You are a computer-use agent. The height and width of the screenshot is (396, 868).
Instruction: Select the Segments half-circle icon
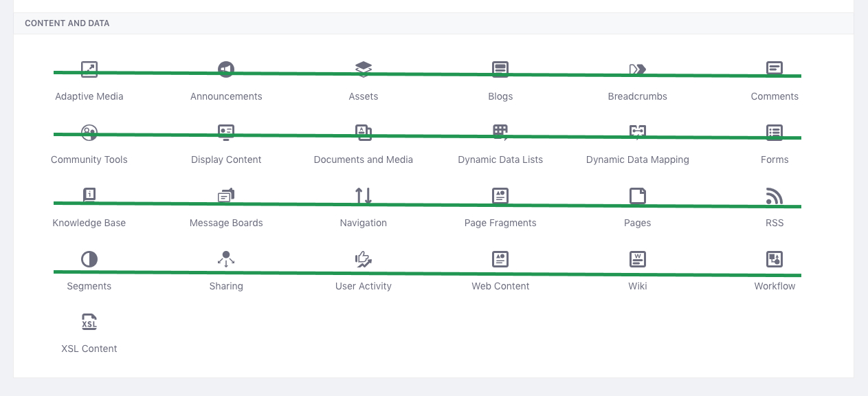89,259
